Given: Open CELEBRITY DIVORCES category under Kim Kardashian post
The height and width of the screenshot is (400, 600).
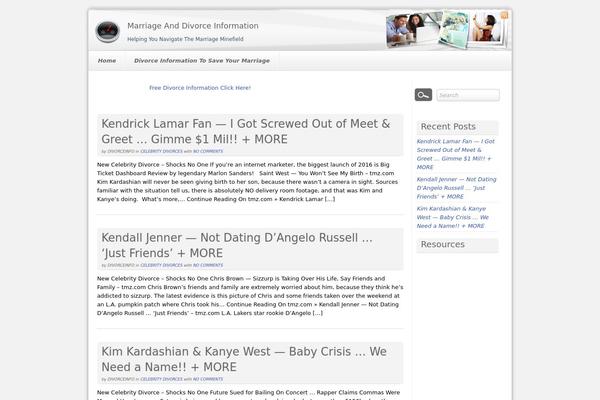Looking at the screenshot, I should pos(161,379).
